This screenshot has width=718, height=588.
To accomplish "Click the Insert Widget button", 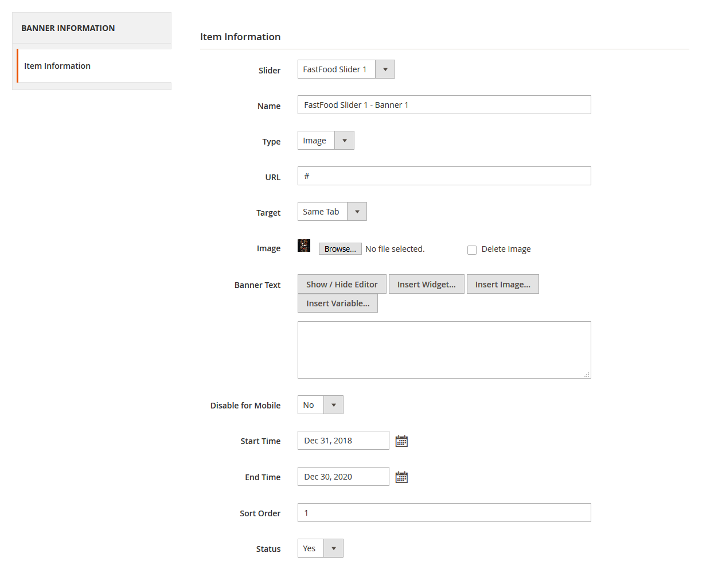I will tap(426, 285).
